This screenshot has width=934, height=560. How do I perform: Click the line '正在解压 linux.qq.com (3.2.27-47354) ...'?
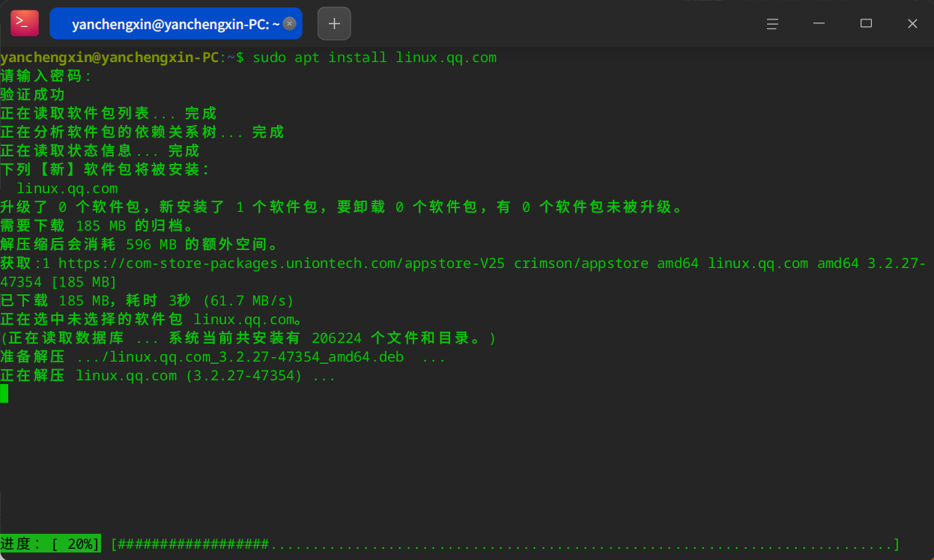168,376
